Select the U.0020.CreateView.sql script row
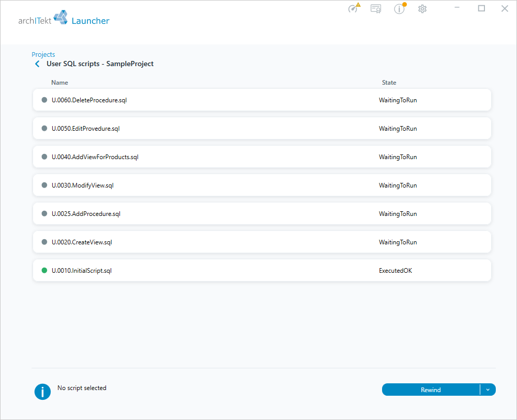 [x=262, y=242]
